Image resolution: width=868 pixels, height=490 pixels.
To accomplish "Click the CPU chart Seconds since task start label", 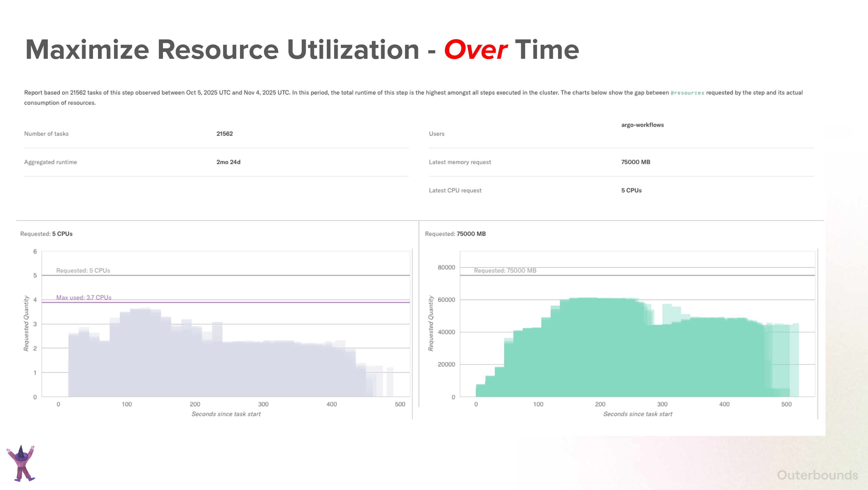I will click(226, 414).
